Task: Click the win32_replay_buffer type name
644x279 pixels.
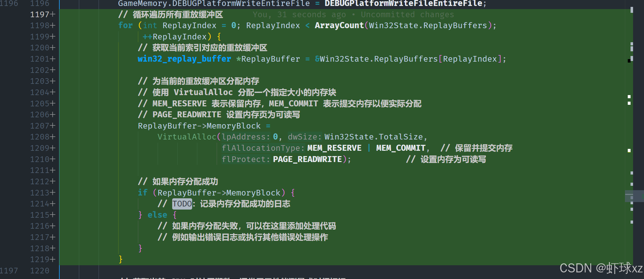Action: [x=184, y=59]
